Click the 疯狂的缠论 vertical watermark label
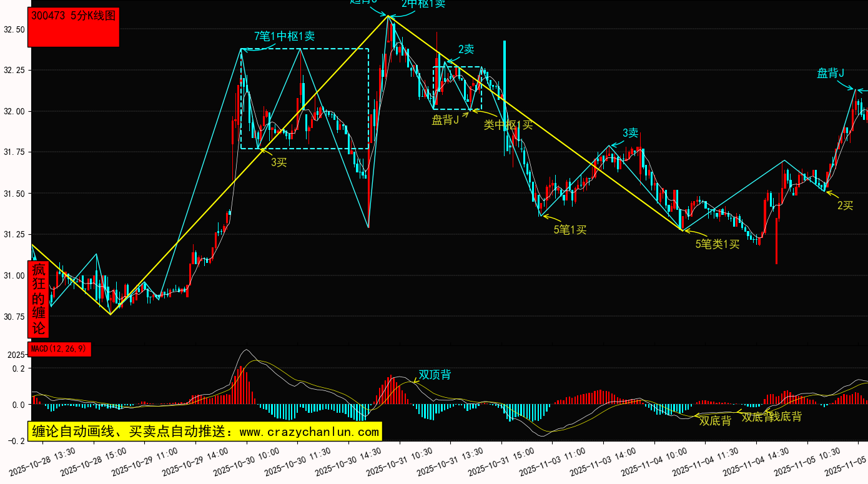Screen dimensions: 868x484 click(x=39, y=299)
